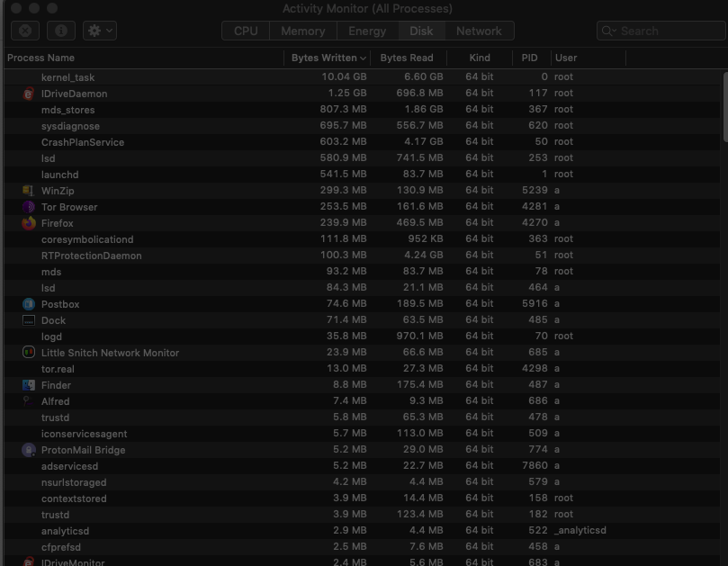This screenshot has width=728, height=566.
Task: Click the ProtonMail Bridge icon
Action: point(28,450)
